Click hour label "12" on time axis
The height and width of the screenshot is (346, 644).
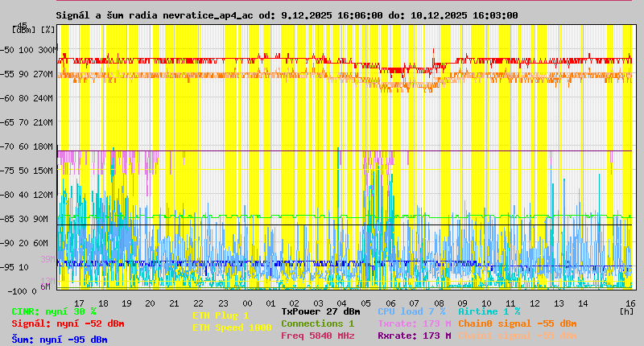[x=535, y=303]
